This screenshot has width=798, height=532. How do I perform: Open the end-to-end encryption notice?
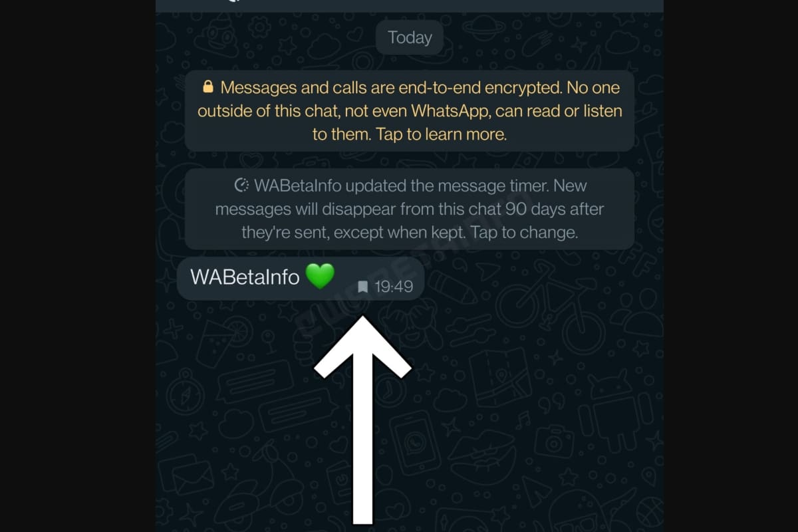(x=410, y=110)
